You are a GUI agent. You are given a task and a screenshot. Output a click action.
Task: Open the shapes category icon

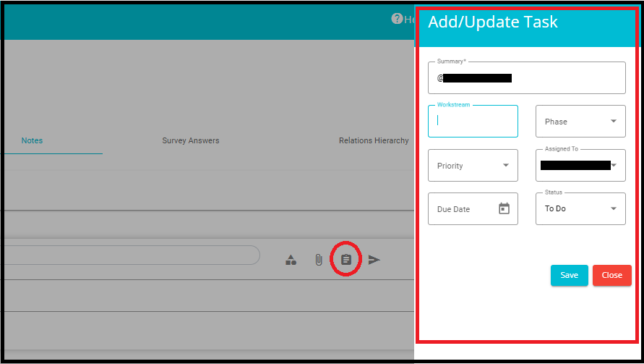tap(291, 260)
